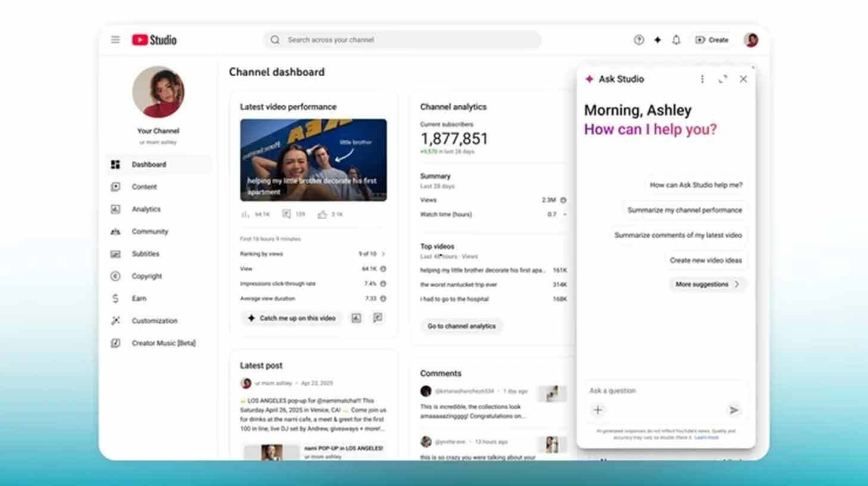Click Go to channel analytics
The height and width of the screenshot is (486, 868).
pos(461,326)
